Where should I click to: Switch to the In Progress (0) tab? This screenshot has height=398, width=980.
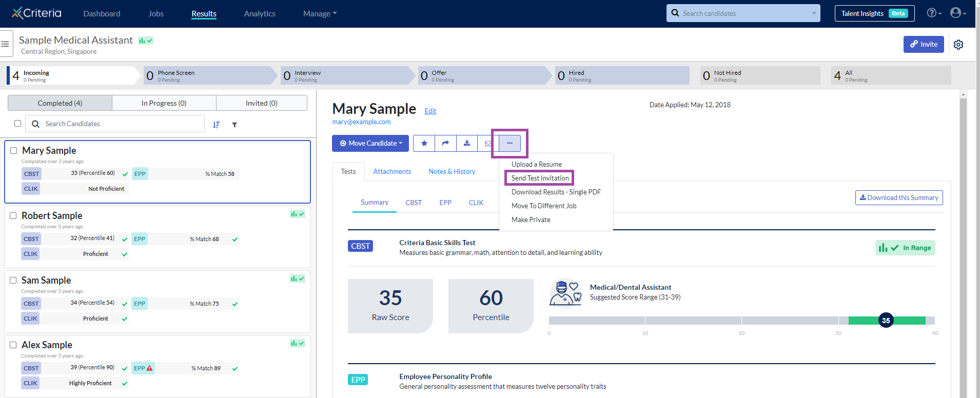point(164,103)
